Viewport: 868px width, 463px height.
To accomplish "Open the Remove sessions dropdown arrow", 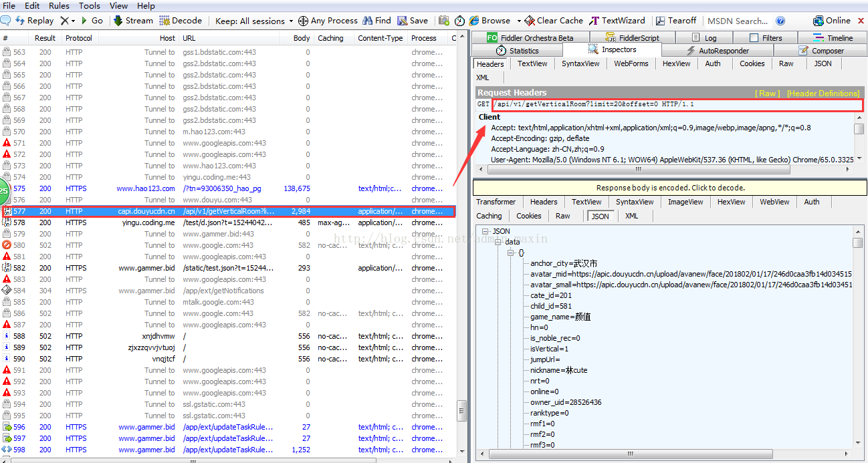I will point(74,21).
